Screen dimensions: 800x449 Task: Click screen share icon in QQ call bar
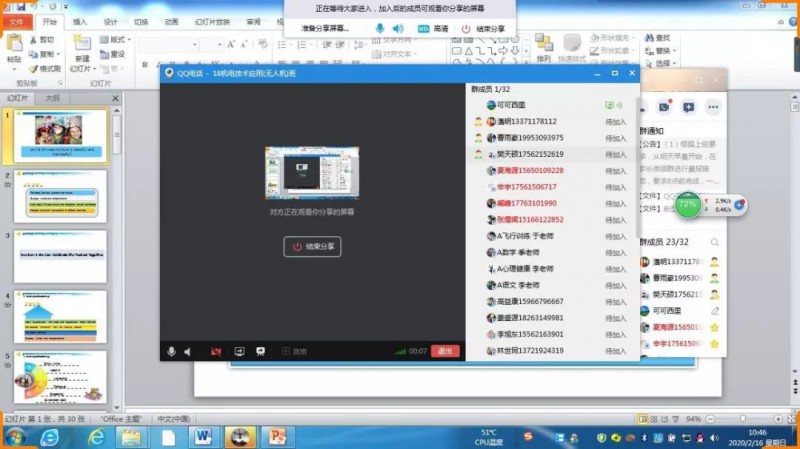239,352
